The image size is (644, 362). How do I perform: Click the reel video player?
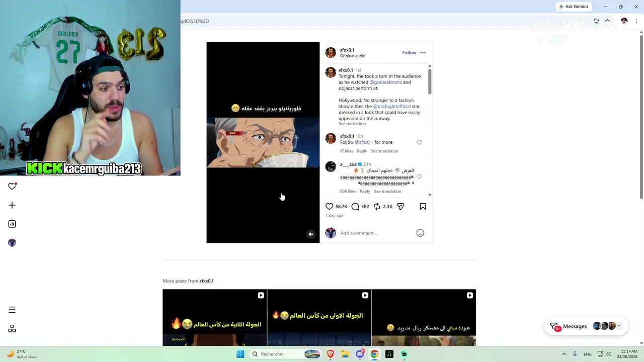(x=263, y=142)
